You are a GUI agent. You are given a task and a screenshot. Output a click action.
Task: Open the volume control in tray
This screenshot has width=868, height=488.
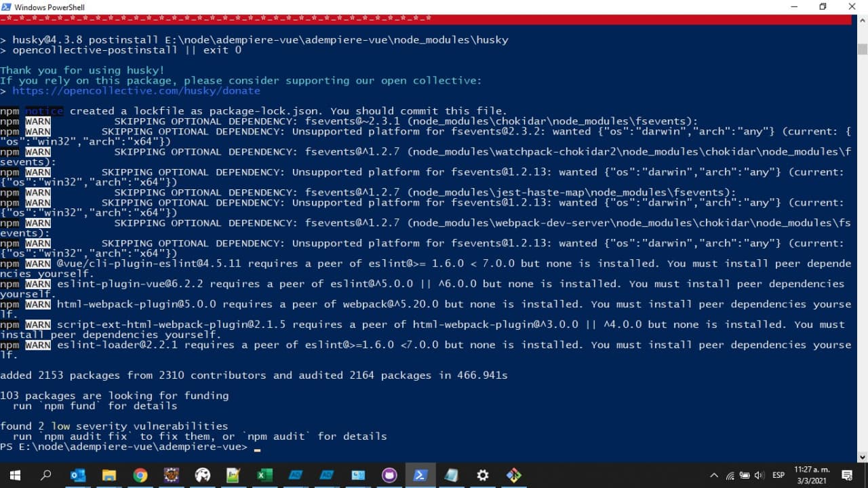click(759, 475)
